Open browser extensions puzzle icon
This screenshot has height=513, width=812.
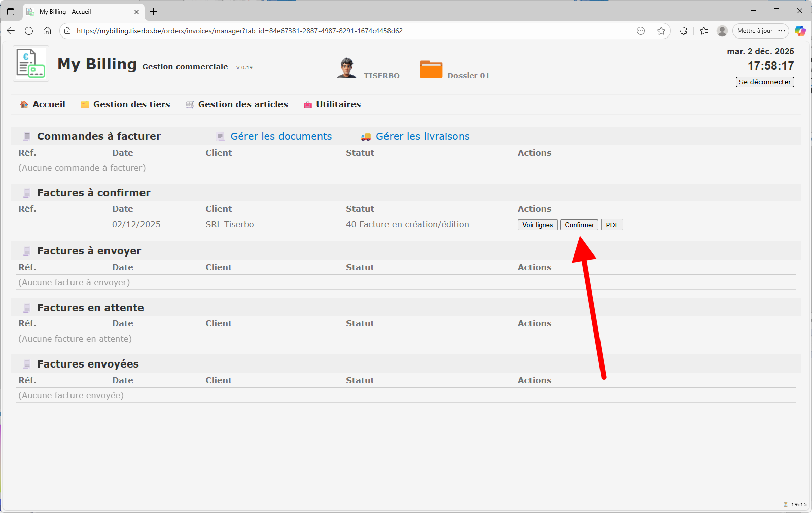tap(683, 31)
